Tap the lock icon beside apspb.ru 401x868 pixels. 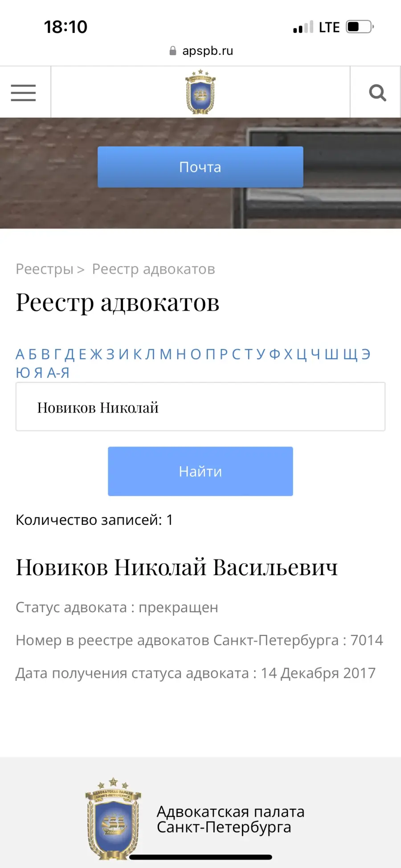173,51
